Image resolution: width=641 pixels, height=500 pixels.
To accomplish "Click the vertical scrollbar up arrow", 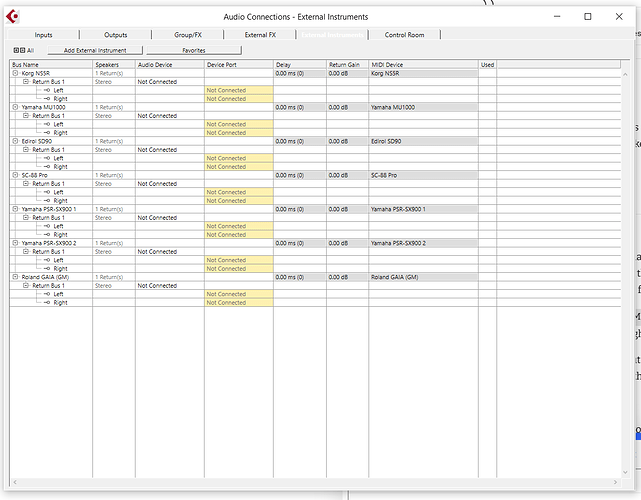I will pyautogui.click(x=625, y=74).
